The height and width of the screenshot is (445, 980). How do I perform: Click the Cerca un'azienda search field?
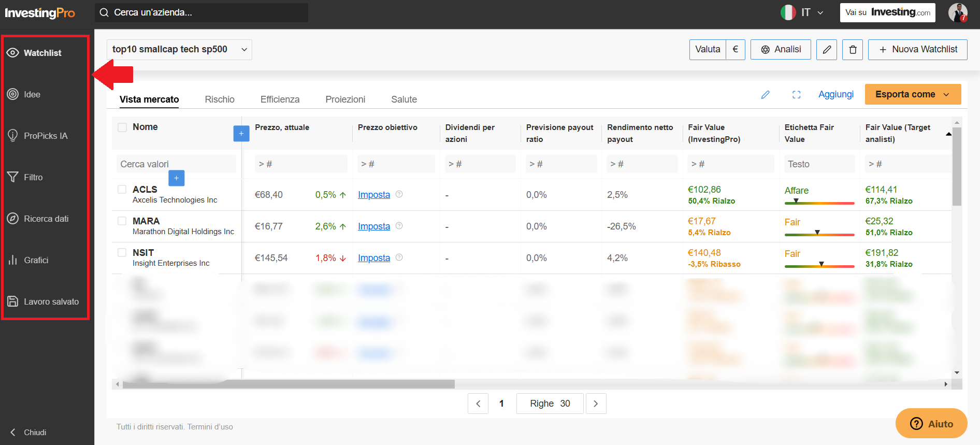click(x=201, y=12)
